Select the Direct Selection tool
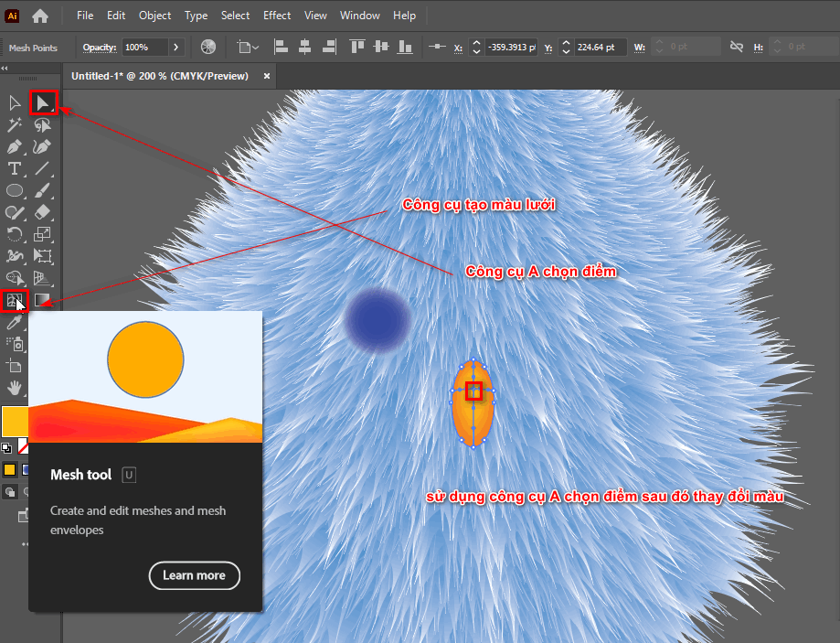 click(x=43, y=102)
